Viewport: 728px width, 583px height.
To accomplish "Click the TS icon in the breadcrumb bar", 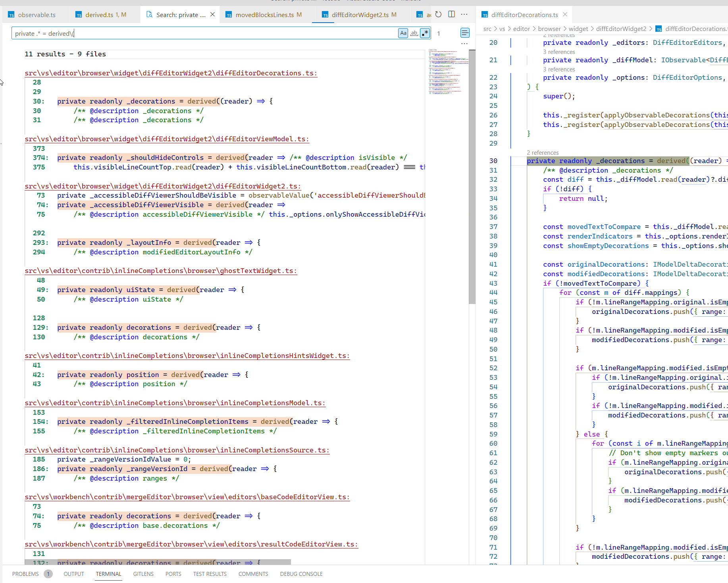I will [659, 29].
